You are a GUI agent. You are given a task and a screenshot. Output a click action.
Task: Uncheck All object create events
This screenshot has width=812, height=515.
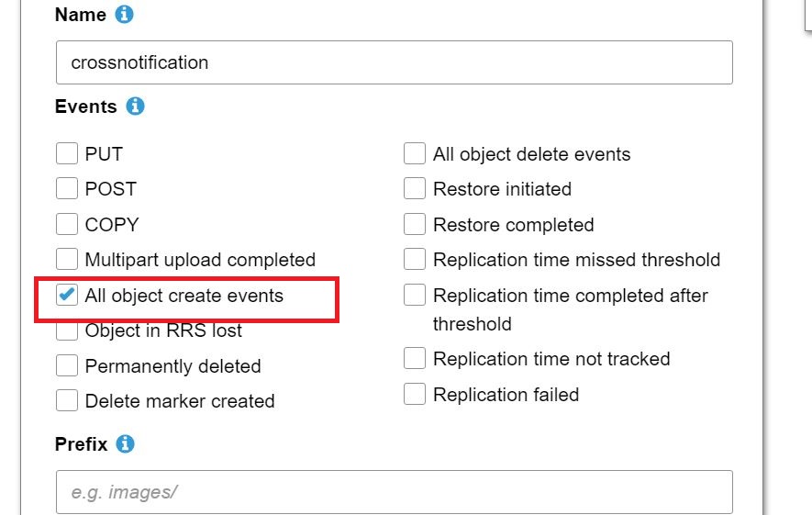pyautogui.click(x=67, y=295)
